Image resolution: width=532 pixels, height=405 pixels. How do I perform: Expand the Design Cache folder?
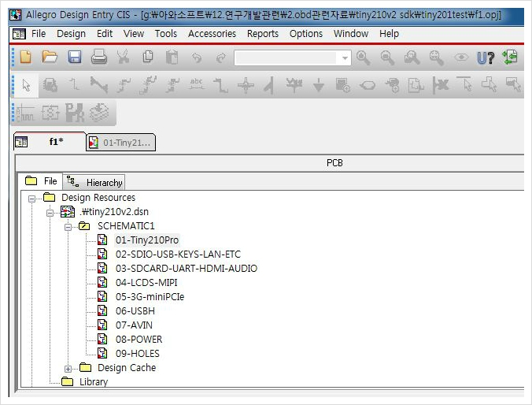pos(68,369)
